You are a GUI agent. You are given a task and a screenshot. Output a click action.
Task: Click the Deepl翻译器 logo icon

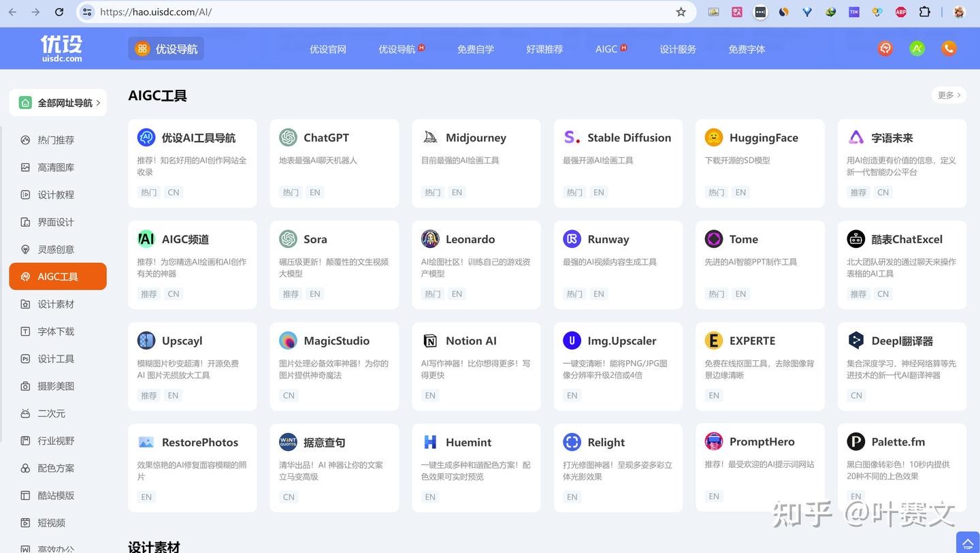pyautogui.click(x=856, y=341)
